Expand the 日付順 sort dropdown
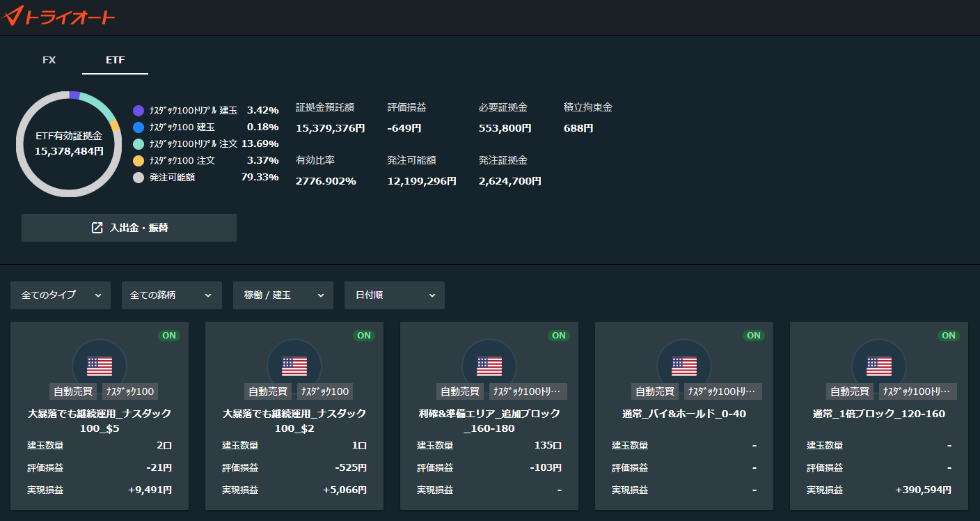This screenshot has height=521, width=980. 395,295
